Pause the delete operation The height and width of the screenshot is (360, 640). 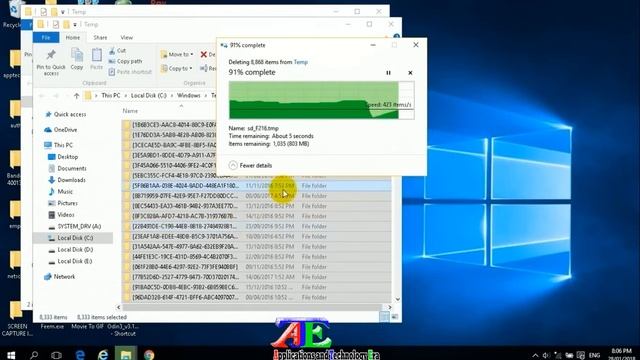[388, 73]
